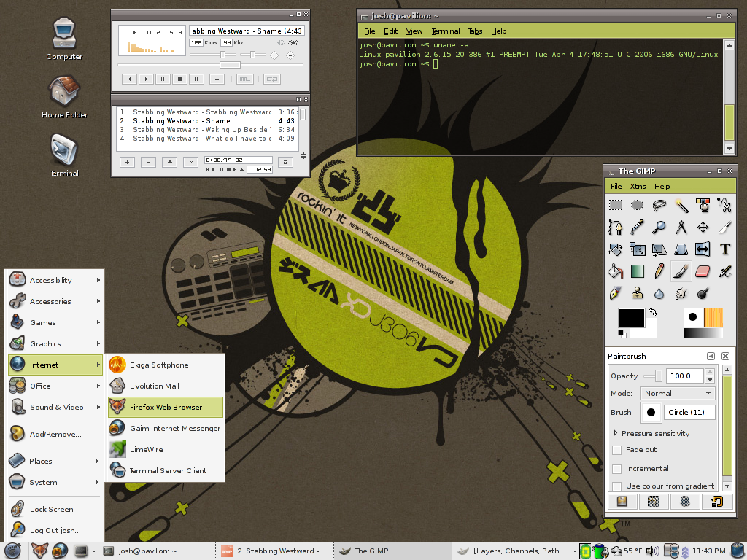This screenshot has height=560, width=747.
Task: Expand the Accessories submenu
Action: pos(55,301)
